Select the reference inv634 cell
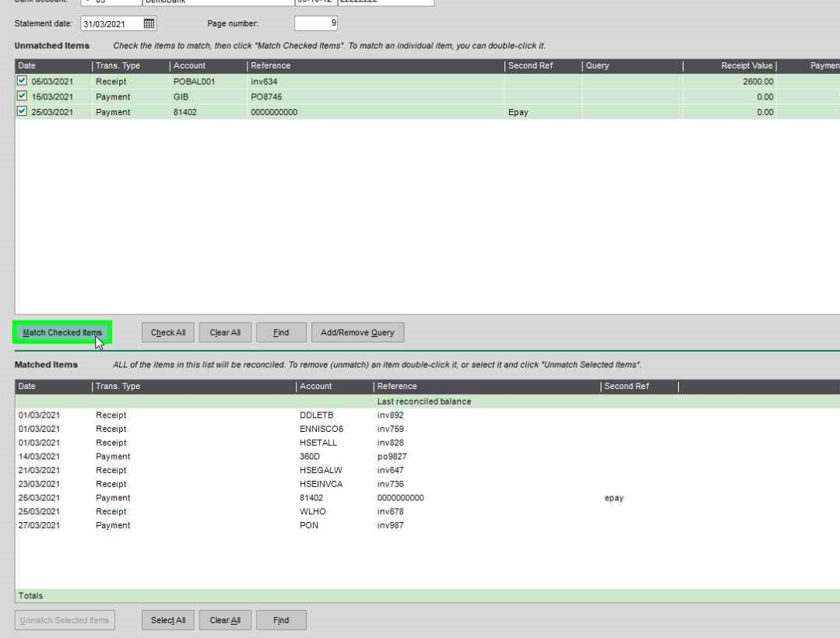Viewport: 840px width, 638px height. 376,82
